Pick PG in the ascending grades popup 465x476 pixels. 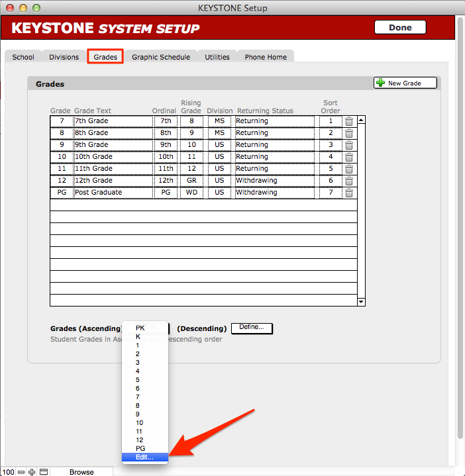pyautogui.click(x=140, y=448)
